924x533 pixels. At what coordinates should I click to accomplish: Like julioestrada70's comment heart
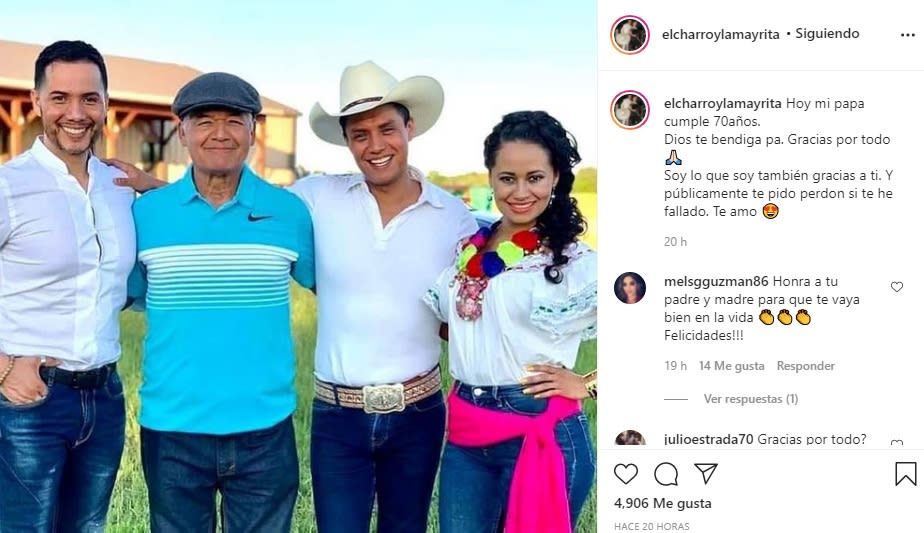pyautogui.click(x=897, y=443)
